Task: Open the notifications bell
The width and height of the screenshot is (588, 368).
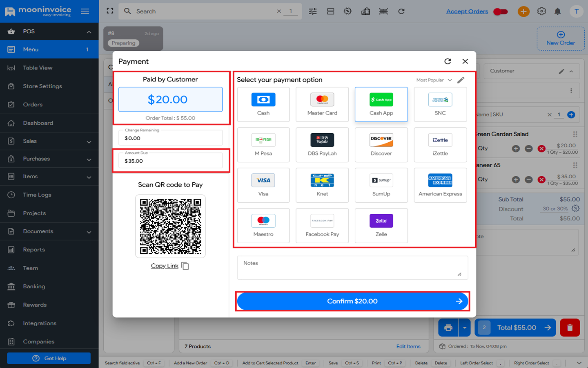Action: point(558,11)
